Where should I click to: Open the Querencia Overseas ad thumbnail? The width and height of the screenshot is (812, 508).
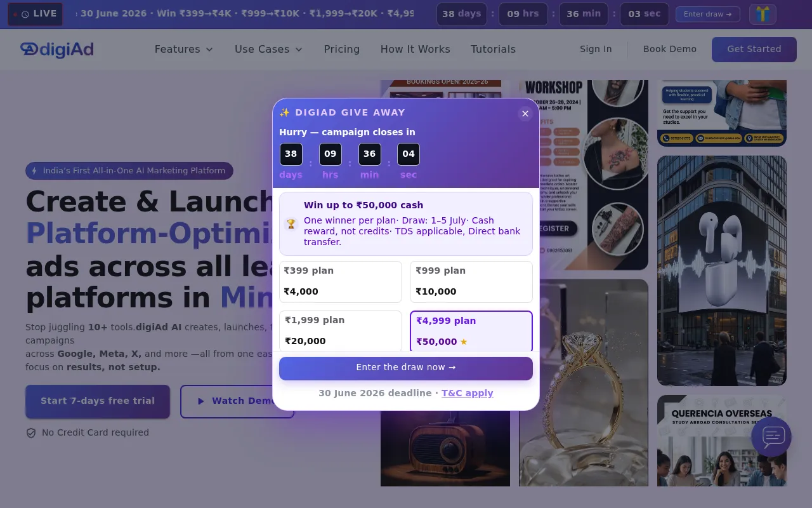pyautogui.click(x=722, y=441)
